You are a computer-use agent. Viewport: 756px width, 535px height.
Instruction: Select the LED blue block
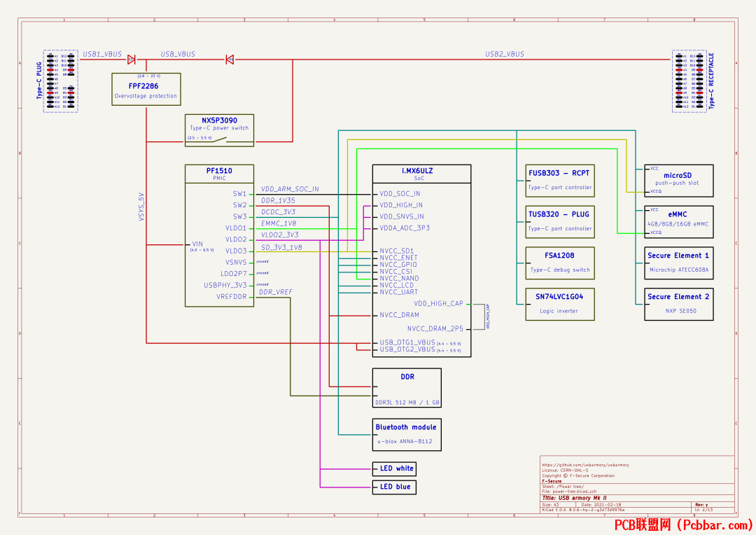pos(394,487)
